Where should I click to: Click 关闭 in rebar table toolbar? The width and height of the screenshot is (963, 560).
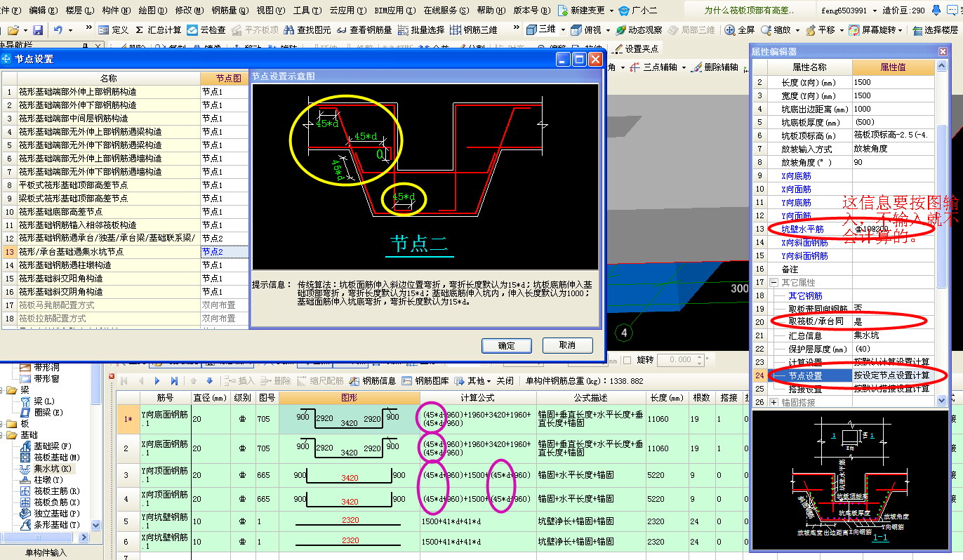pyautogui.click(x=505, y=381)
